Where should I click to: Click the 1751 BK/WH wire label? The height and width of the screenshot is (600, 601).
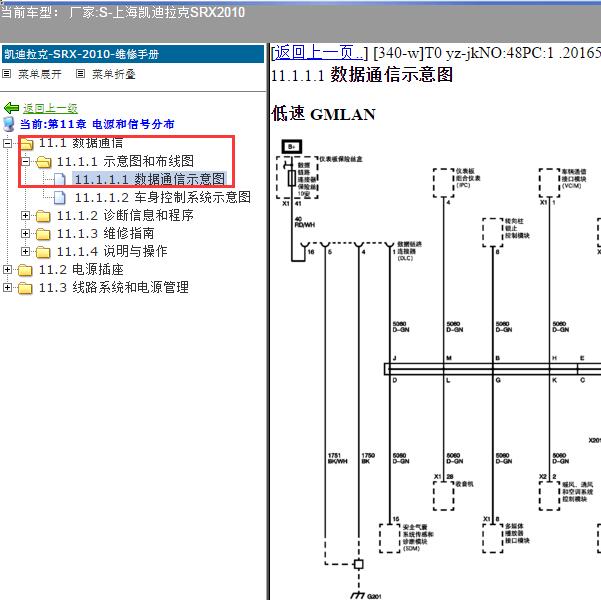(337, 458)
